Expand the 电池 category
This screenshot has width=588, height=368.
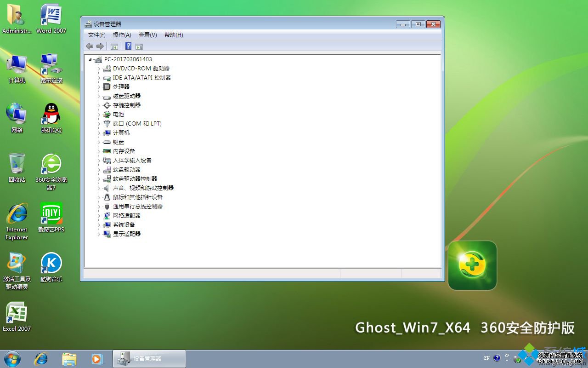(99, 115)
